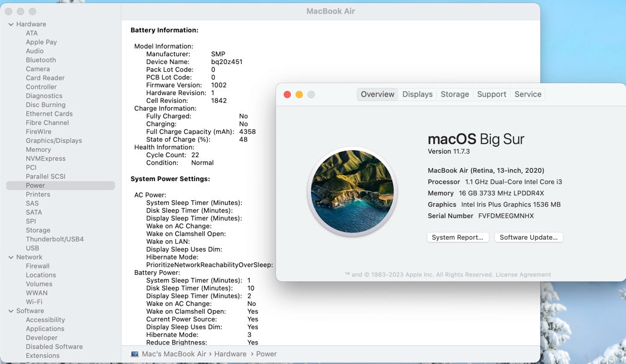Viewport: 626px width, 364px height.
Task: Choose Thunderbolt/USB4 from the hardware list
Action: [54, 239]
